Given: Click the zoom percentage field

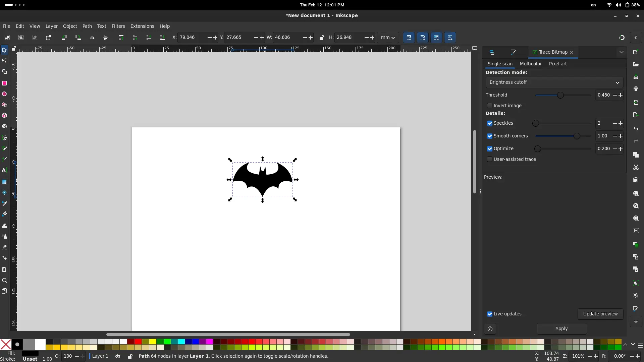Looking at the screenshot, I should pos(578,356).
